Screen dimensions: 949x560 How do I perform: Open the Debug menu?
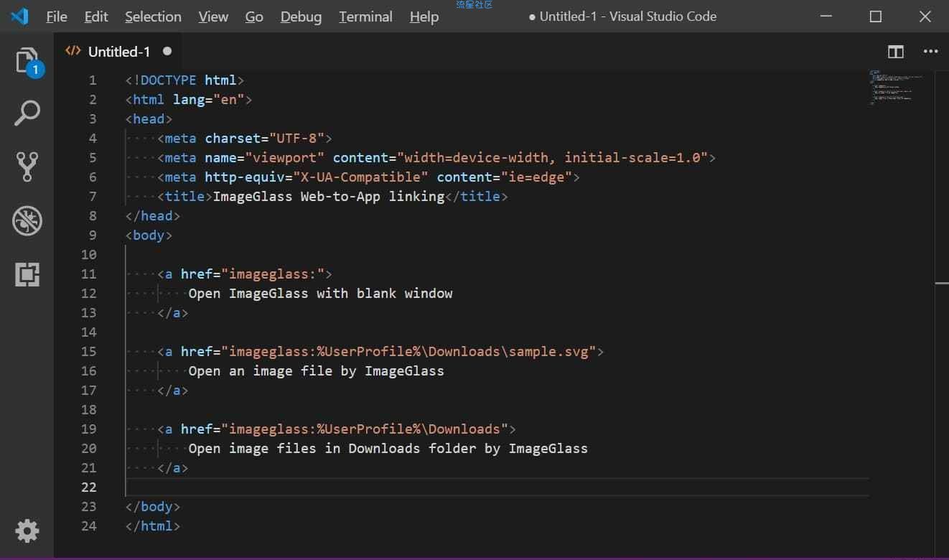[x=301, y=17]
